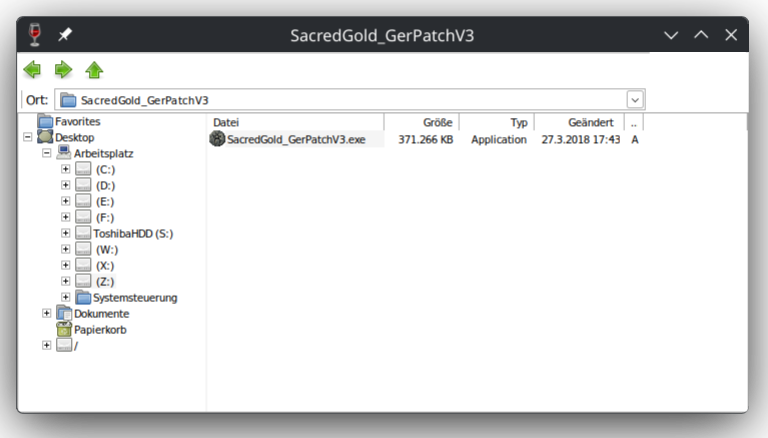
Task: Click the 371.266 KB size value
Action: pos(426,140)
